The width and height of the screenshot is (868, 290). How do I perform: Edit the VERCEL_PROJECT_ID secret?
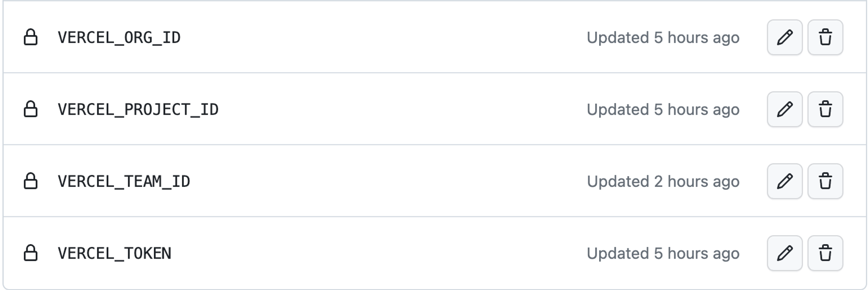click(784, 110)
